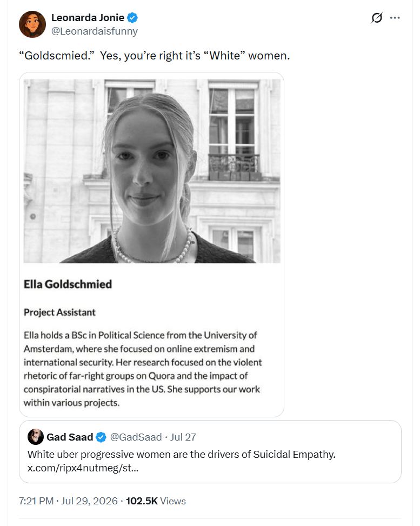Image resolution: width=420 pixels, height=526 pixels.
Task: Click the @GadSaad handle in quote
Action: click(x=136, y=437)
